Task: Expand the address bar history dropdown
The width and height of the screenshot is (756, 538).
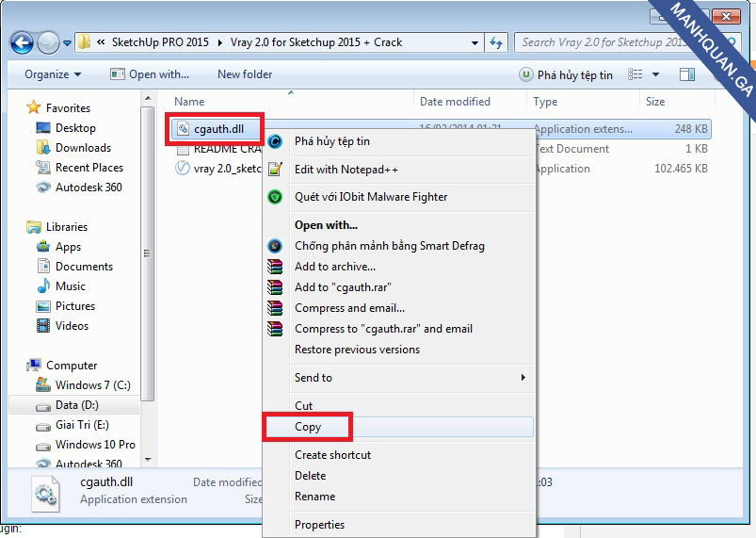Action: tap(475, 43)
